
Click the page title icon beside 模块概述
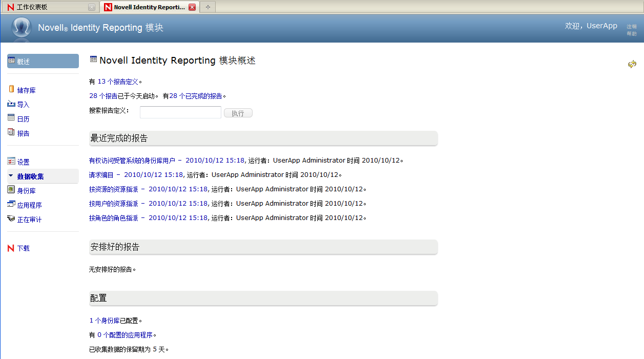93,59
